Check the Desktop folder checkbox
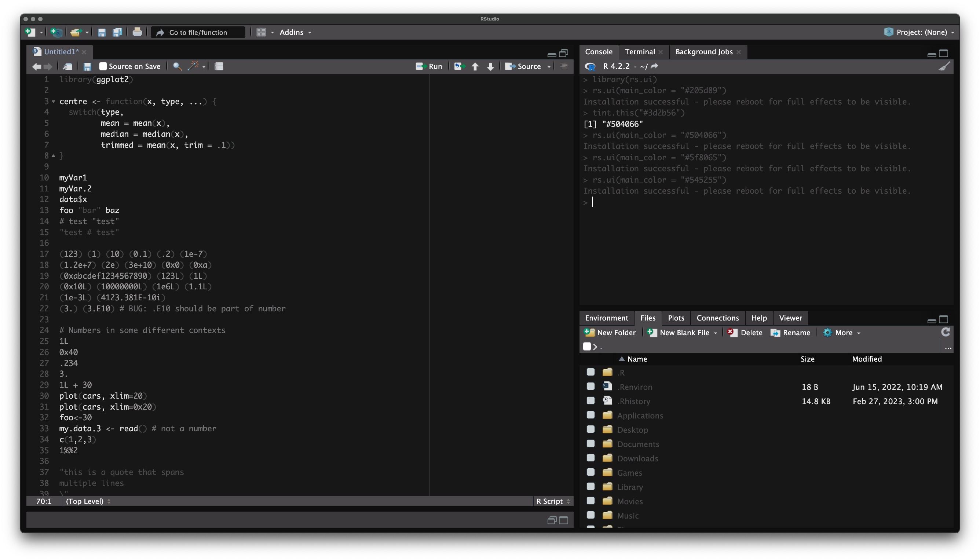This screenshot has width=980, height=560. point(590,429)
